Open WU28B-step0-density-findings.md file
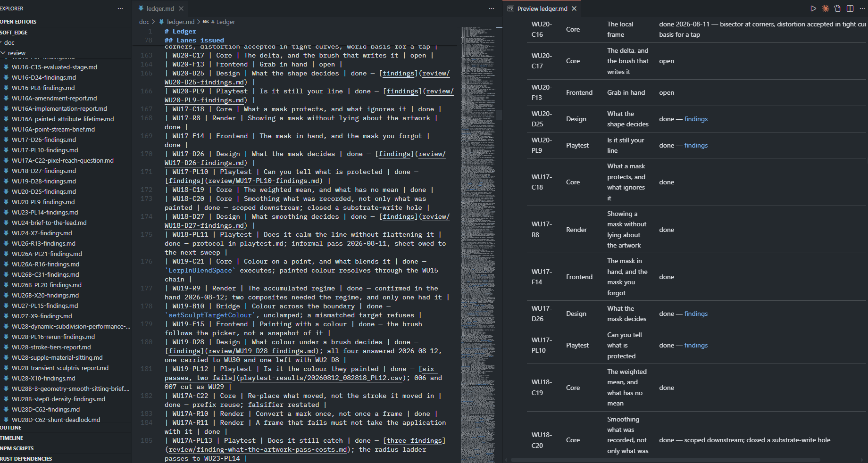Screen dimensions: 868x463 point(58,399)
